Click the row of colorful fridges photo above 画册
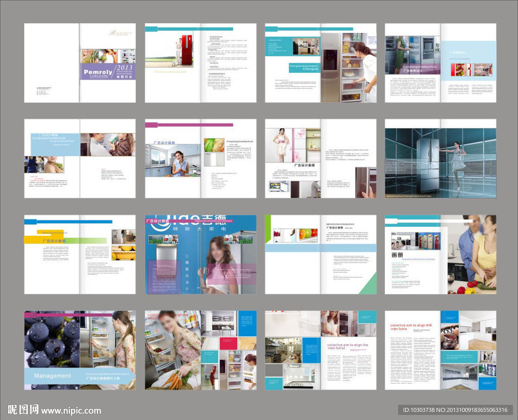 pos(416,240)
